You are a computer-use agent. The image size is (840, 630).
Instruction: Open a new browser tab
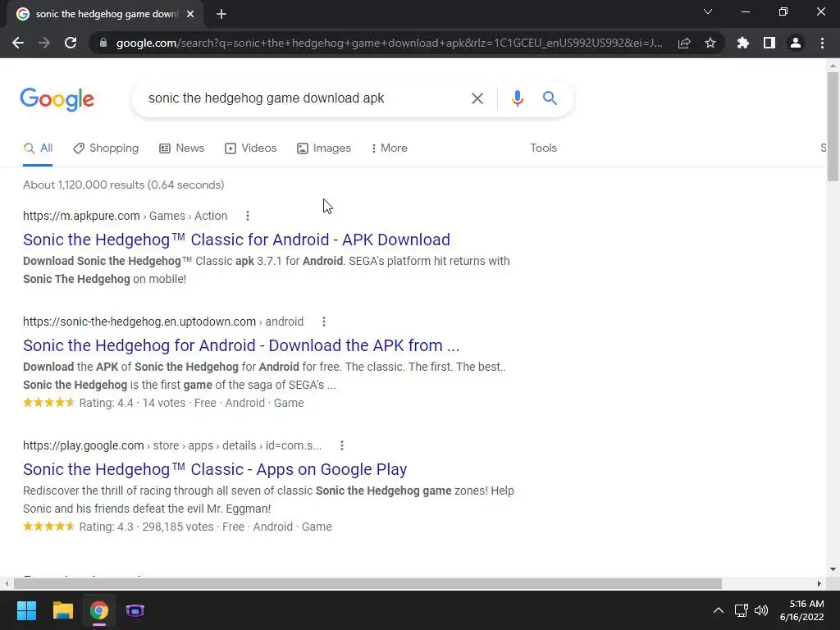coord(221,14)
